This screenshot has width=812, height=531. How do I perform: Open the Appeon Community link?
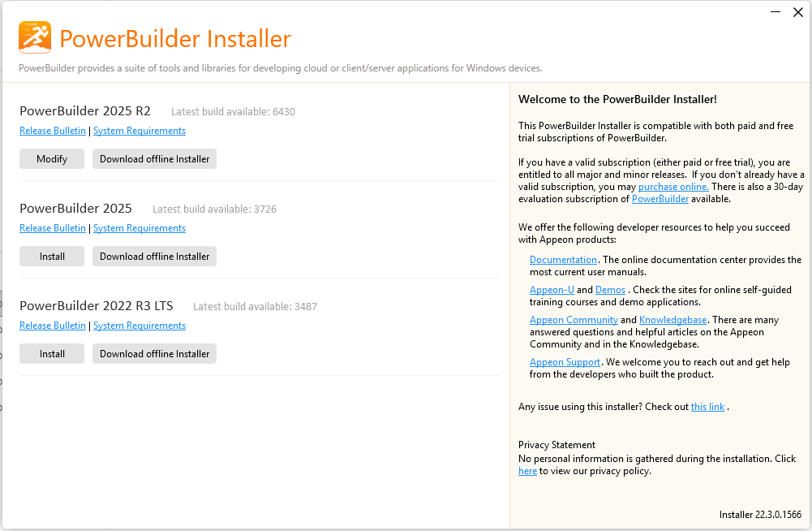(x=574, y=320)
